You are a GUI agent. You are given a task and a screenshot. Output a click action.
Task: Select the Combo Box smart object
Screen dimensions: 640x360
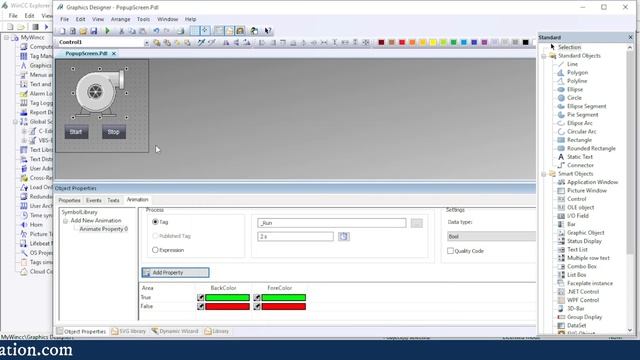[x=582, y=267]
